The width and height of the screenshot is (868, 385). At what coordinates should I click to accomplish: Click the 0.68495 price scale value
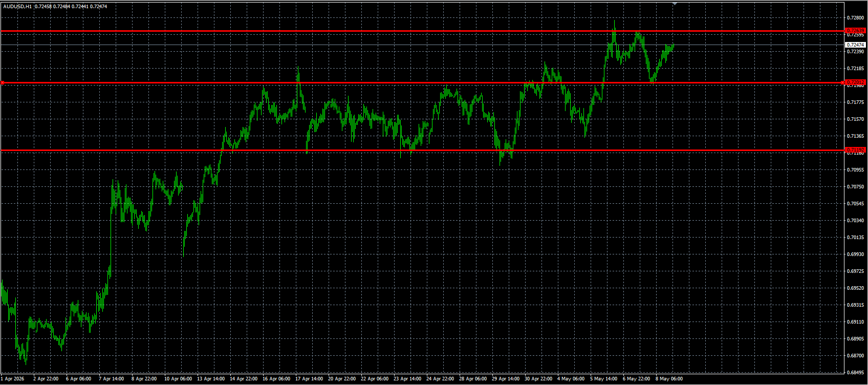[855, 373]
